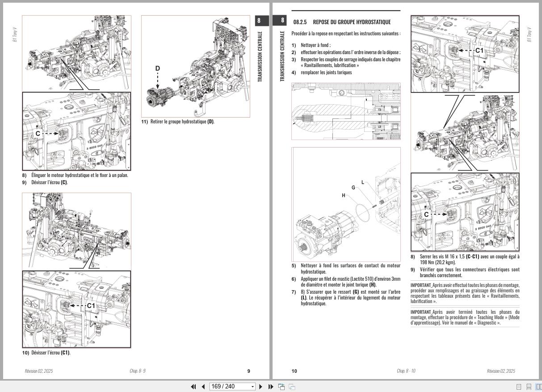Jump to the last page of the document
The height and width of the screenshot is (392, 542).
[270, 386]
